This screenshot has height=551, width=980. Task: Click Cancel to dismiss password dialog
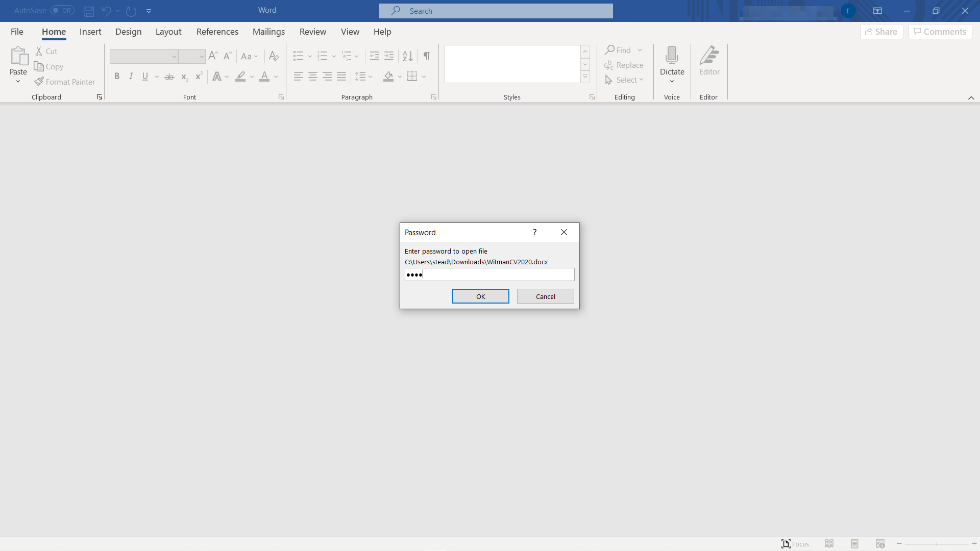tap(545, 296)
